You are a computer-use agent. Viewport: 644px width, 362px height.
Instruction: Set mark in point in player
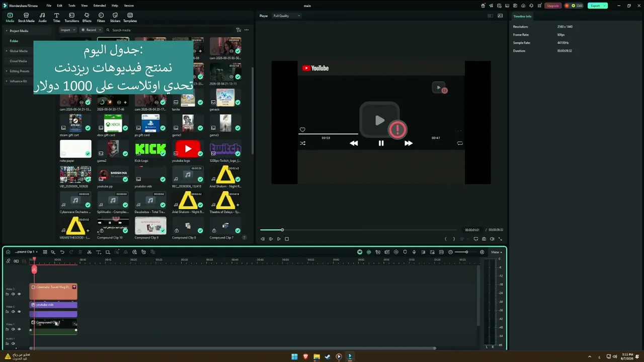[x=445, y=239]
